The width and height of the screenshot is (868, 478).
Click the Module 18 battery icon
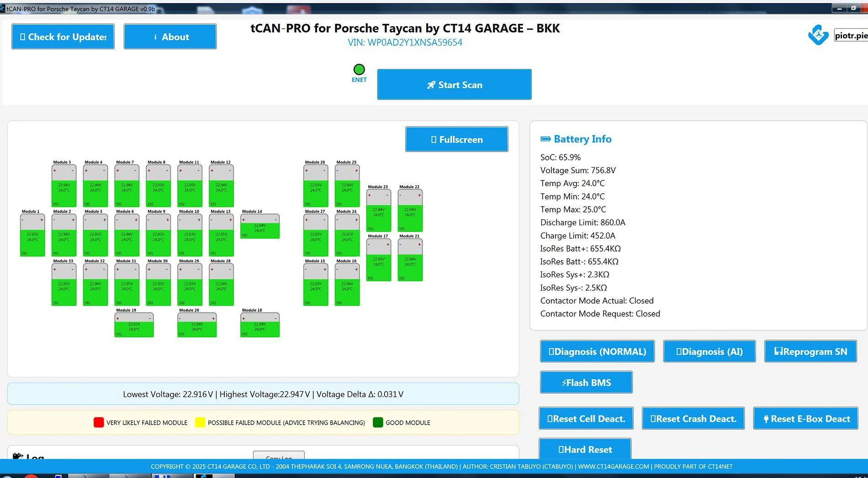pyautogui.click(x=260, y=325)
